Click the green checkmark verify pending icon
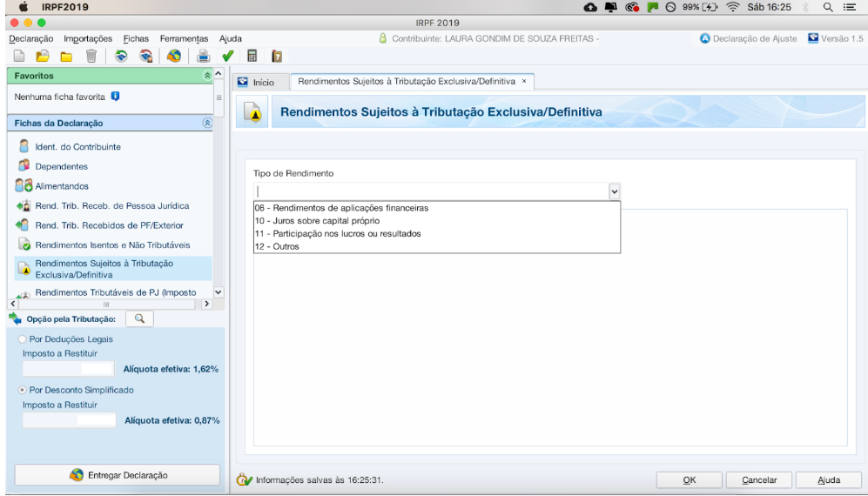 tap(227, 56)
